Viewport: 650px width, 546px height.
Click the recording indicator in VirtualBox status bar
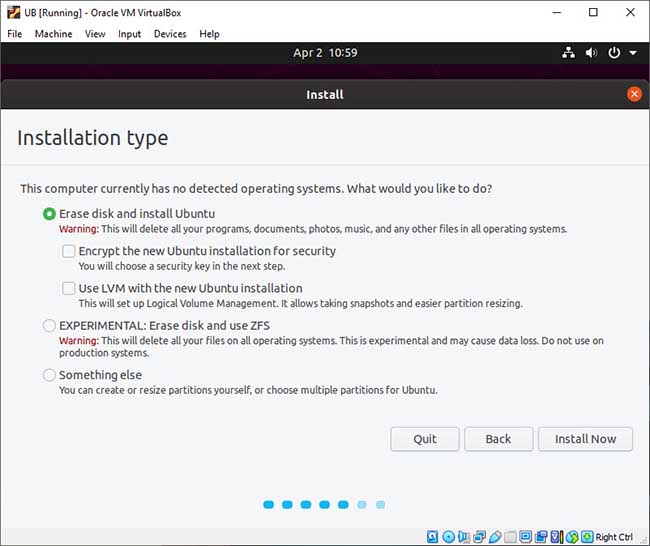541,536
